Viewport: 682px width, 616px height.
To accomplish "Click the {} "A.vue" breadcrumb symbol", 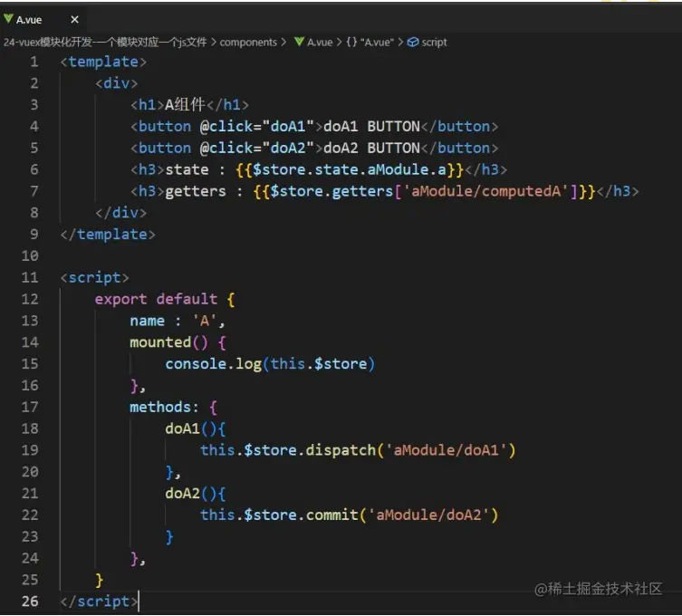I will pyautogui.click(x=370, y=43).
